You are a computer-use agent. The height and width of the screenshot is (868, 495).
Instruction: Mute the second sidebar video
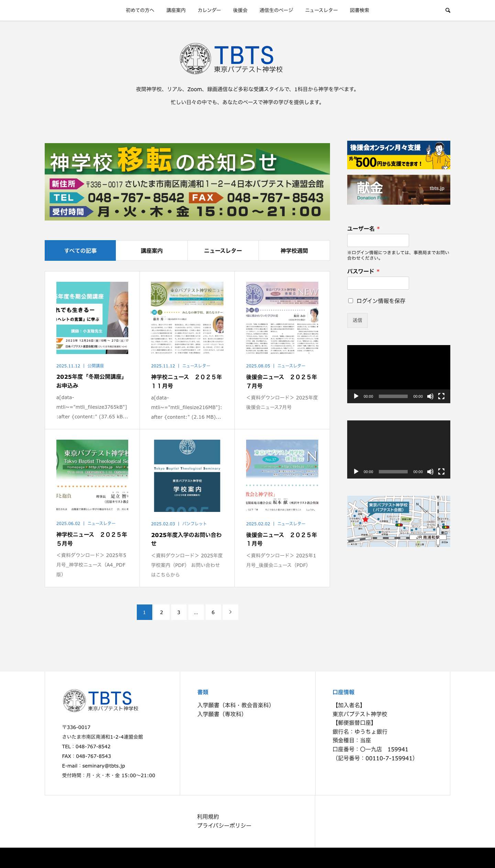click(x=430, y=472)
